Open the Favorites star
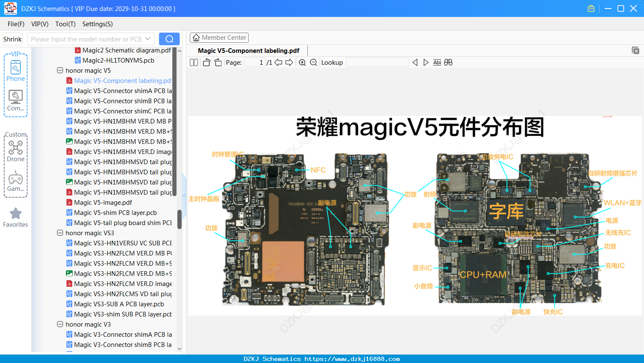Screen dimensions: 644x363 pos(16,217)
